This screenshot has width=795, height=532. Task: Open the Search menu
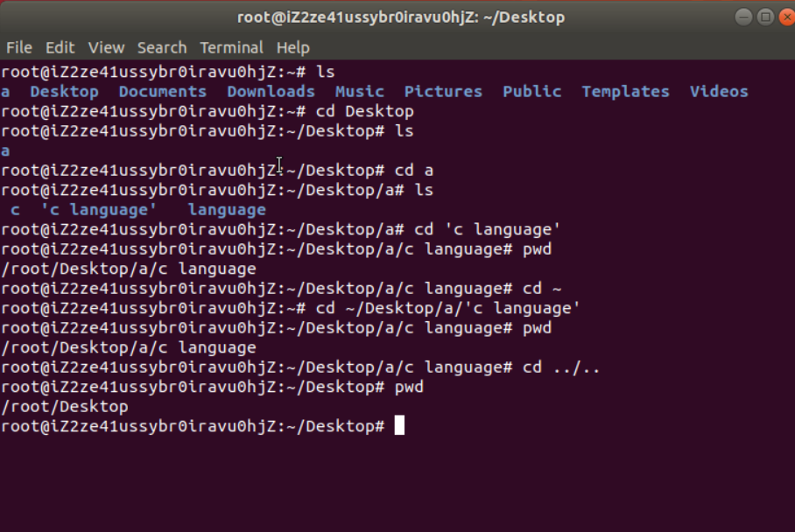point(162,47)
